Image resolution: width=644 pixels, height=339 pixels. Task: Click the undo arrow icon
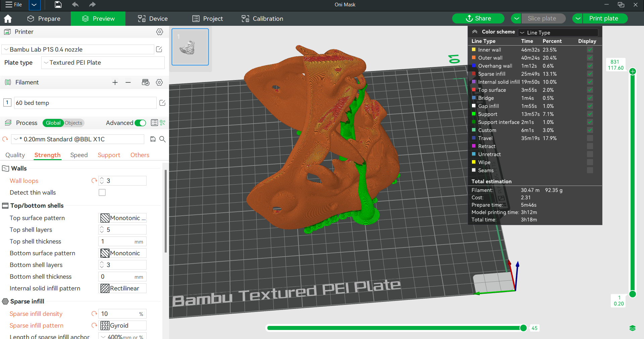(75, 5)
